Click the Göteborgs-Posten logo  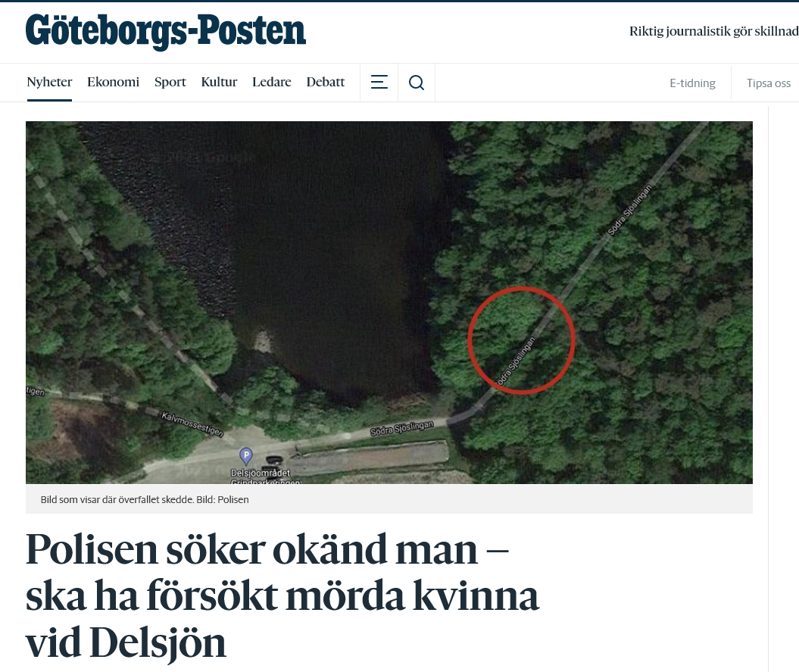click(166, 32)
